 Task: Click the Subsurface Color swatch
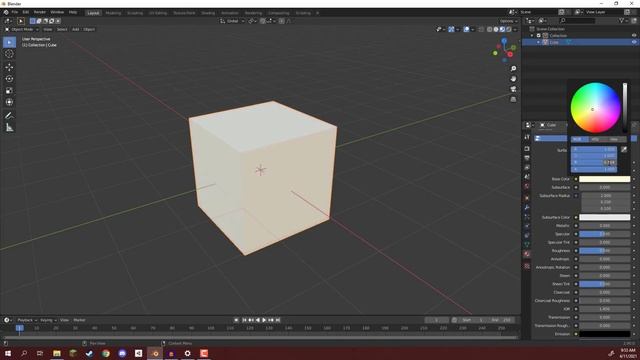click(604, 217)
